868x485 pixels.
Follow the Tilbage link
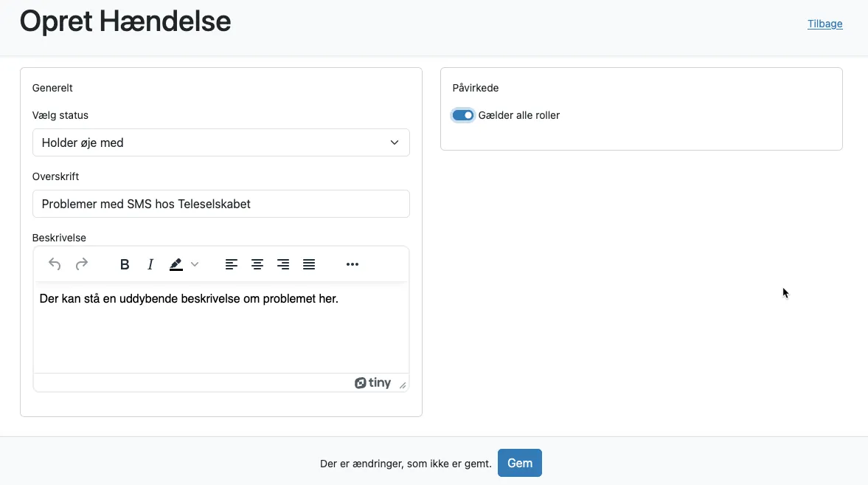point(824,24)
